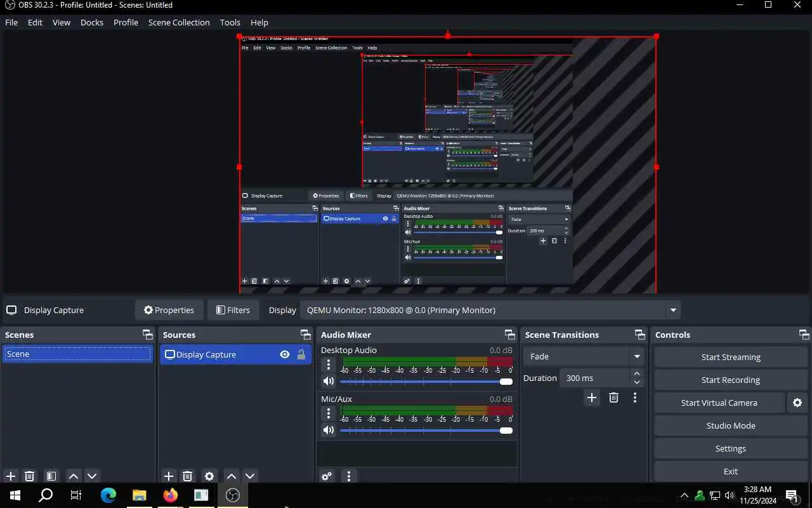Expand the Display monitor dropdown
The image size is (812, 508).
click(672, 310)
